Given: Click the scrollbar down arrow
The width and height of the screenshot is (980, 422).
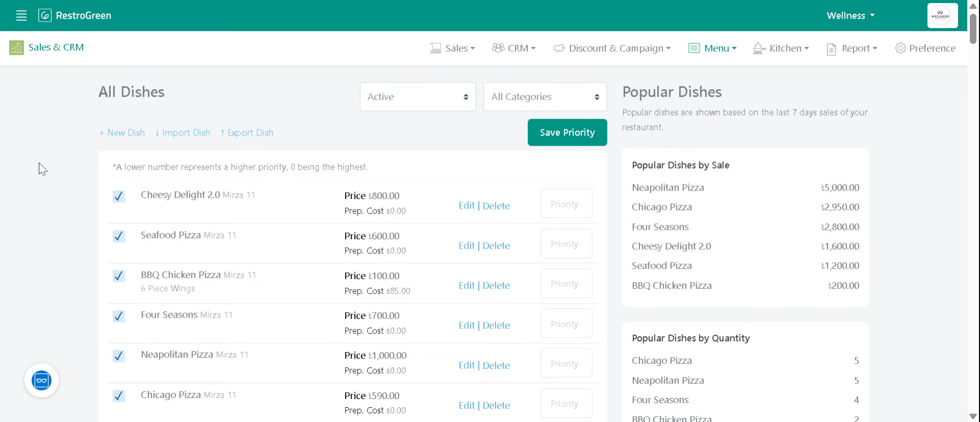Looking at the screenshot, I should pos(973,416).
